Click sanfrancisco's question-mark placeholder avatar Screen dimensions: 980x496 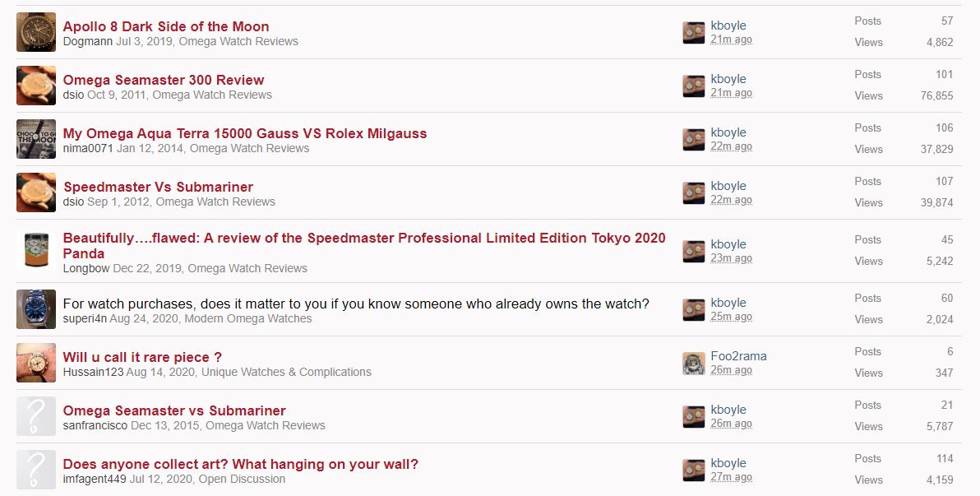pos(36,416)
